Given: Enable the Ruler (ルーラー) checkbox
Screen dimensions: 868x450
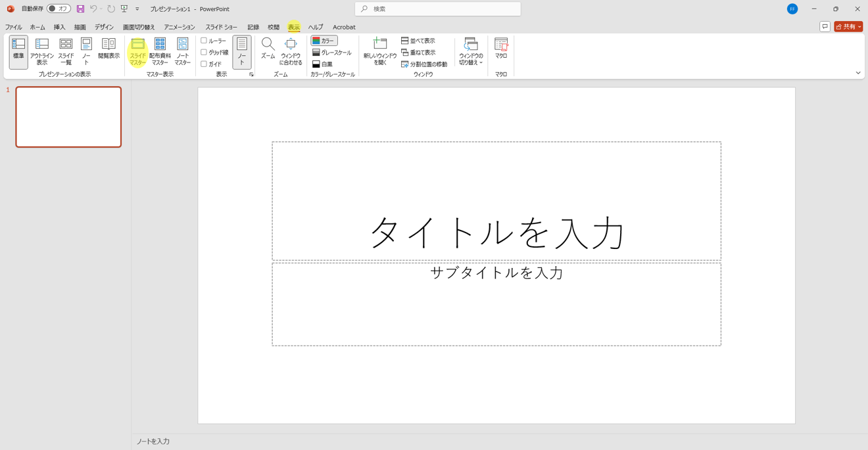Looking at the screenshot, I should (x=204, y=41).
